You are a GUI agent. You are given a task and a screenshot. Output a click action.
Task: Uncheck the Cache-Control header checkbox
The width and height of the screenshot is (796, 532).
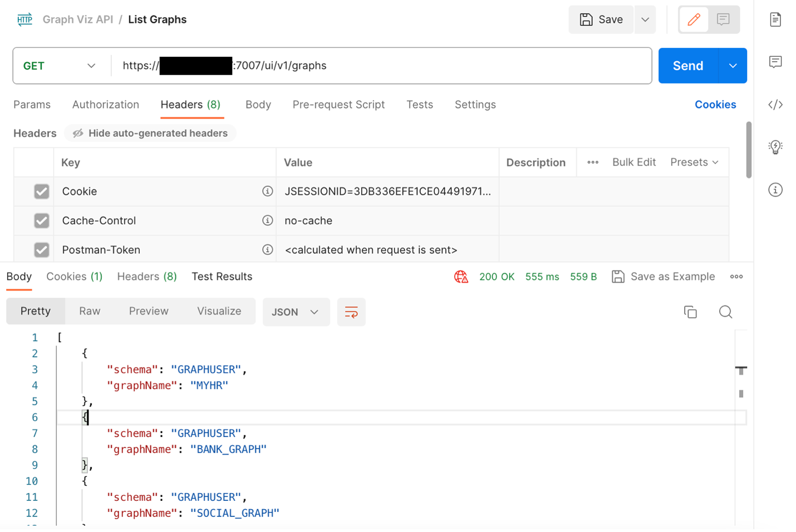42,221
